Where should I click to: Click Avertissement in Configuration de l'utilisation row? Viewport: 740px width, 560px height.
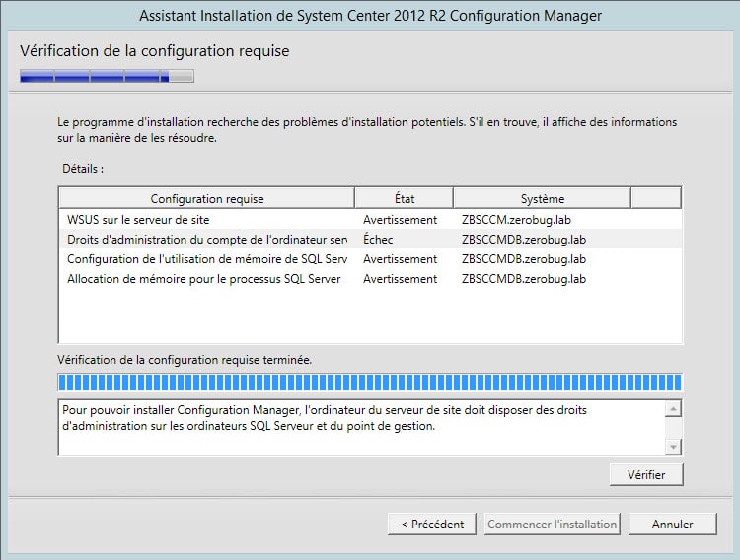(400, 259)
